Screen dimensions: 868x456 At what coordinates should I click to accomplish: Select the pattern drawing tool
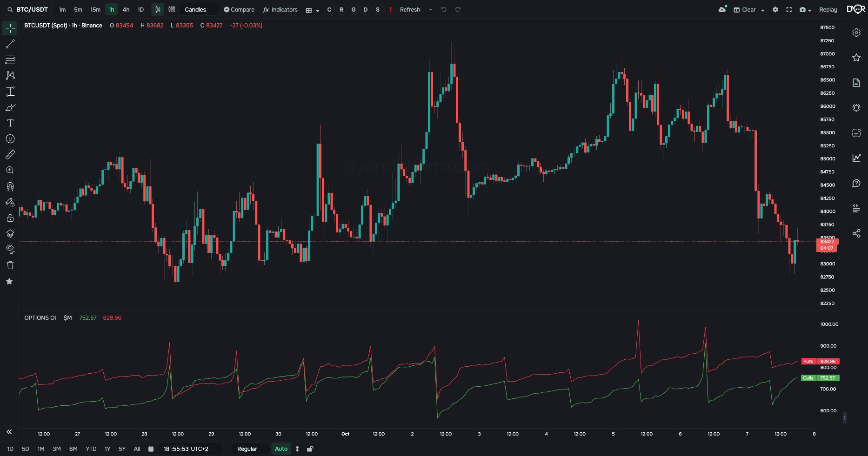10,75
